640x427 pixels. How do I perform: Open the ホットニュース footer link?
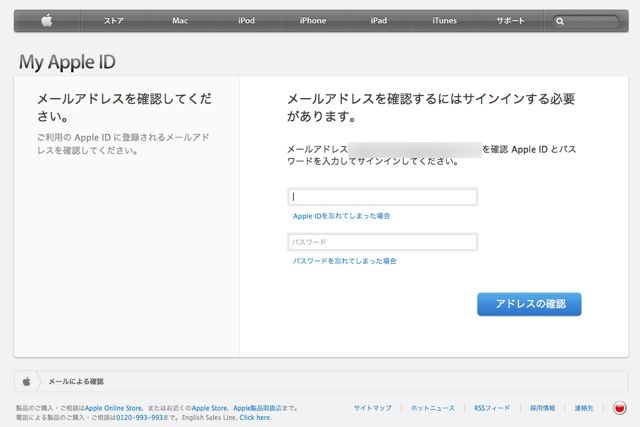[433, 408]
